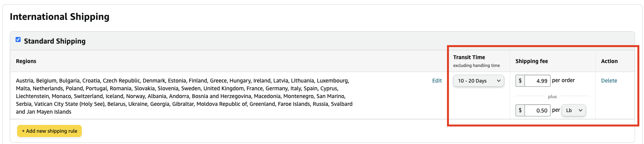Click the Standard Shipping label text
The height and width of the screenshot is (144, 644).
click(55, 41)
